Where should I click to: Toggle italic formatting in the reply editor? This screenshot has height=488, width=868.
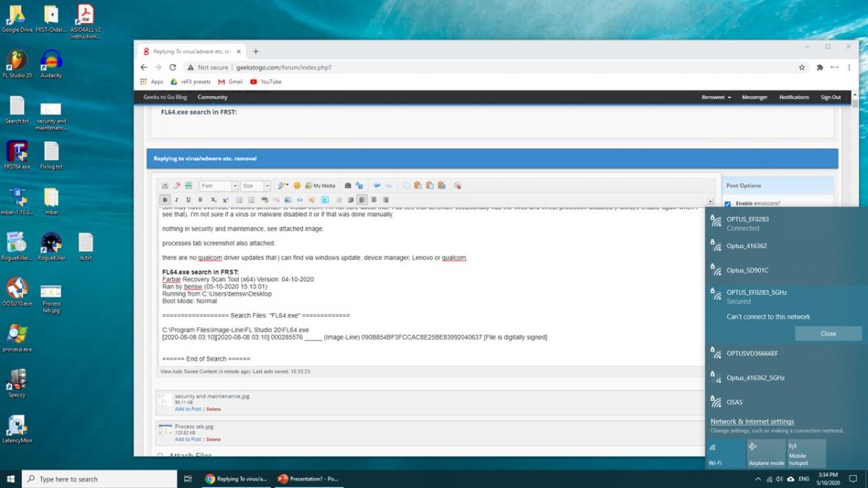176,200
